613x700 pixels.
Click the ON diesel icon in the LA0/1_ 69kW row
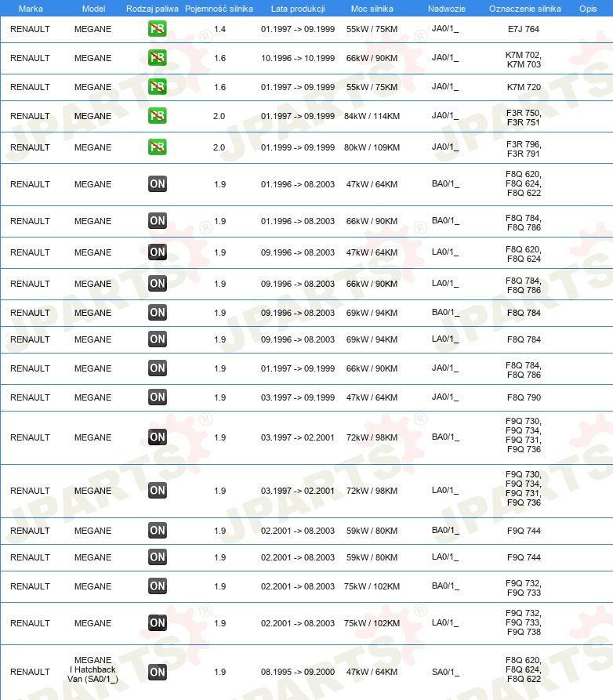click(x=157, y=339)
